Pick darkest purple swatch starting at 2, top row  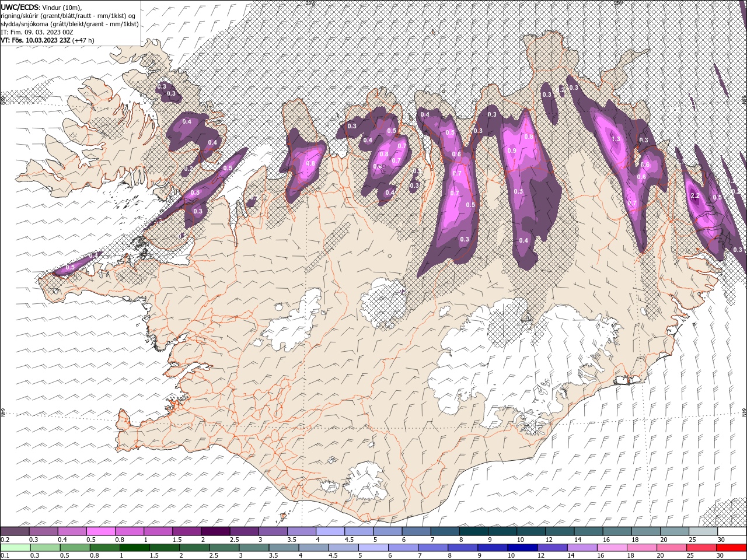coord(215,531)
